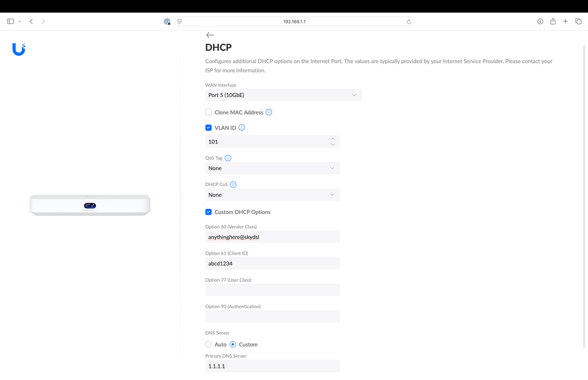The height and width of the screenshot is (380, 588).
Task: Click the Primary DNS Server label
Action: pos(226,356)
